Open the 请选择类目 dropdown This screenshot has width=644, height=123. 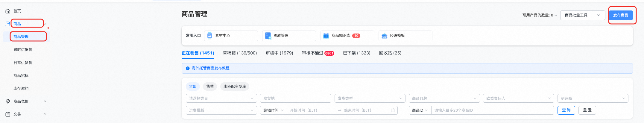pos(221,98)
